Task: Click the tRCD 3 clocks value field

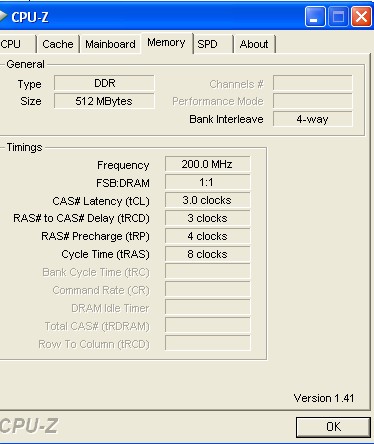Action: pyautogui.click(x=207, y=218)
